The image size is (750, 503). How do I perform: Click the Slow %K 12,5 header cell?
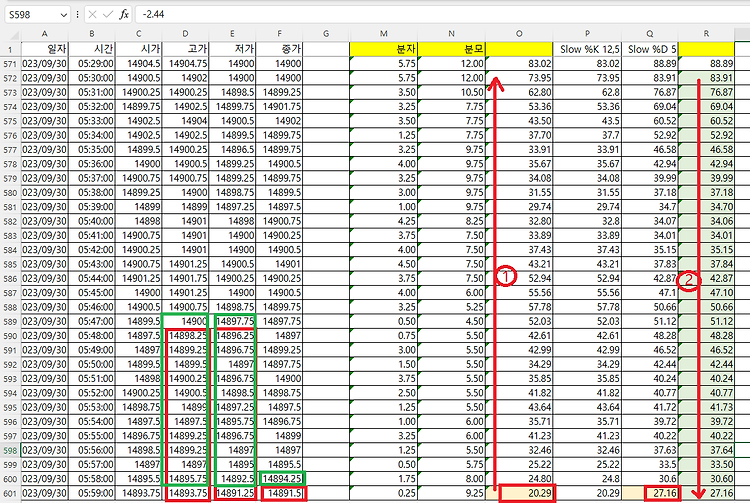[x=587, y=49]
